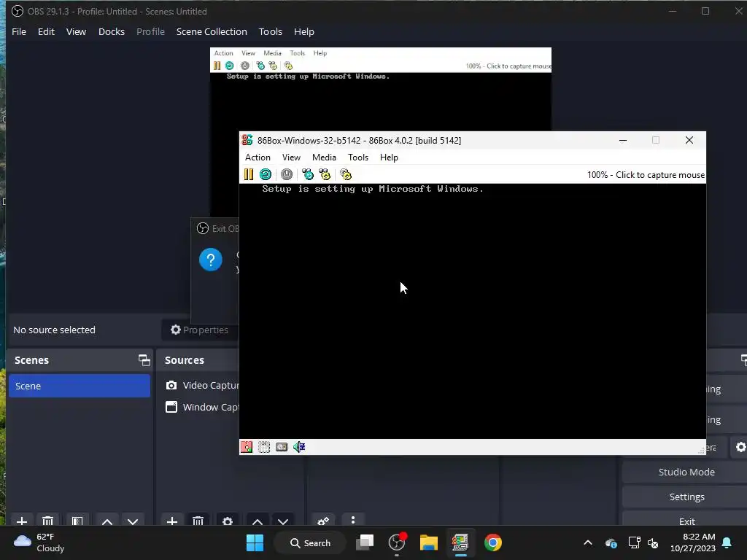Move scene down with arrow
Viewport: 747px width, 560px height.
click(133, 521)
